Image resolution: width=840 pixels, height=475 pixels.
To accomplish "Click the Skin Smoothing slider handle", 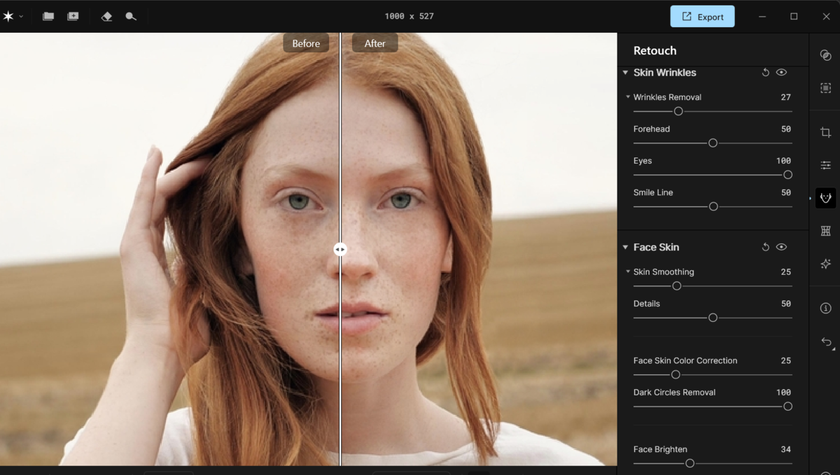I will coord(677,286).
